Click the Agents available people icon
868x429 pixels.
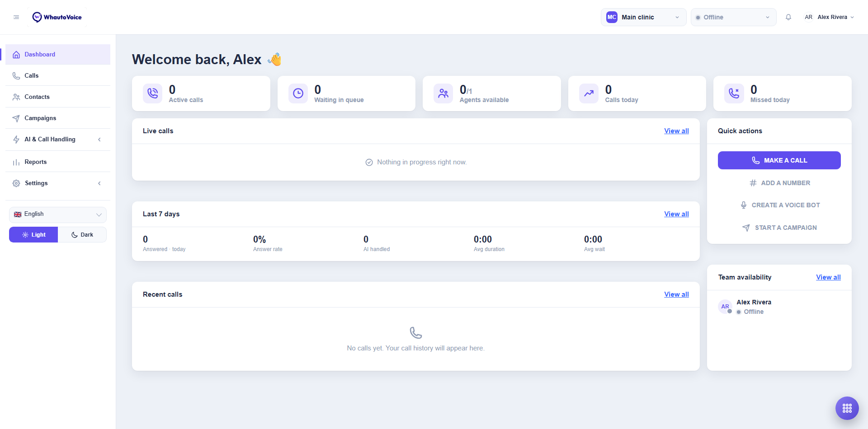point(443,93)
